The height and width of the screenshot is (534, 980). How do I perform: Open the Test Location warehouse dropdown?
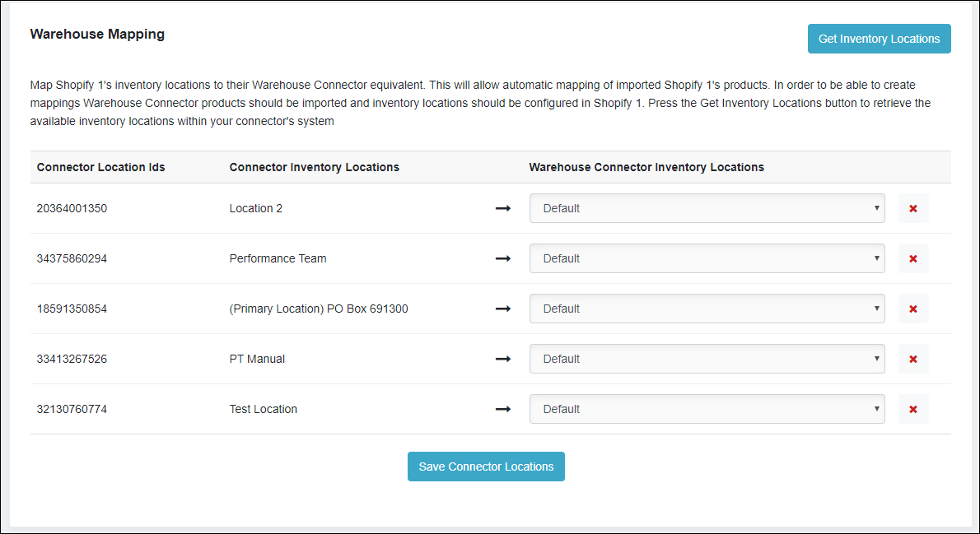(707, 410)
